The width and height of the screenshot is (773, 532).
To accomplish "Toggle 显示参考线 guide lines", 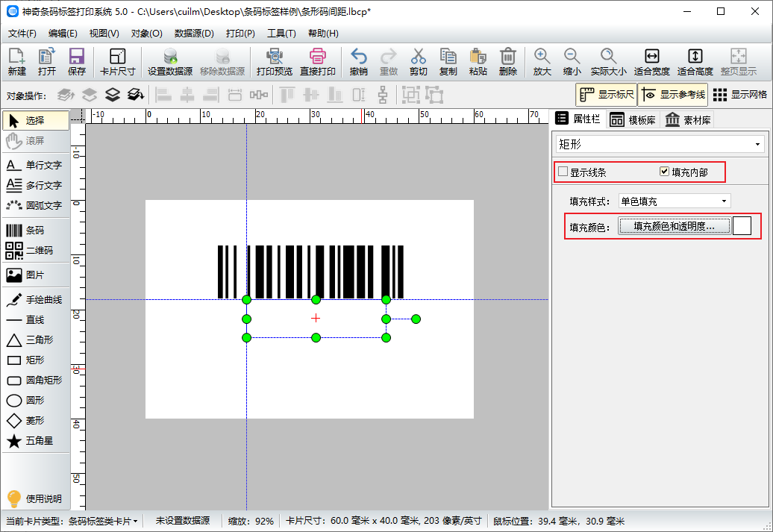I will point(673,95).
